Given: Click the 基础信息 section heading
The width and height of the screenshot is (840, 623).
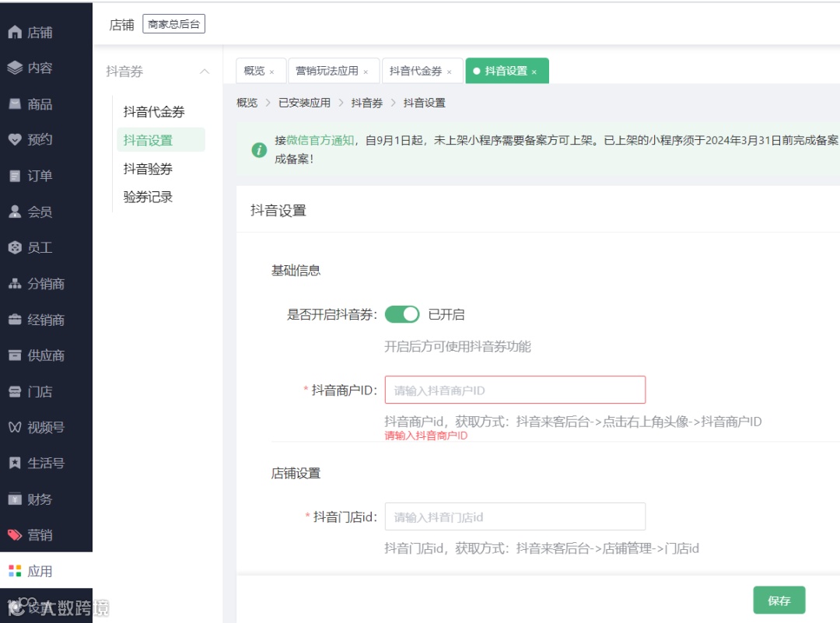Looking at the screenshot, I should [x=296, y=271].
